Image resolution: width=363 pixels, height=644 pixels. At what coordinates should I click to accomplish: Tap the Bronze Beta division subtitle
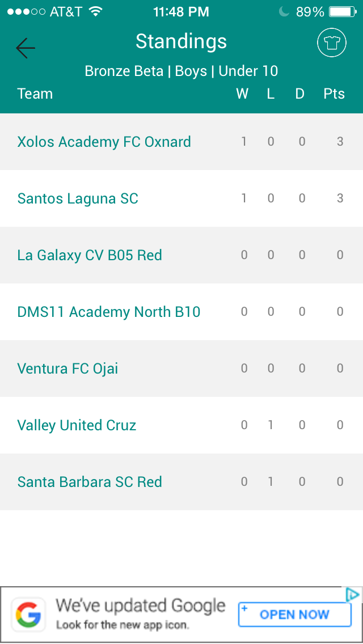tap(181, 71)
